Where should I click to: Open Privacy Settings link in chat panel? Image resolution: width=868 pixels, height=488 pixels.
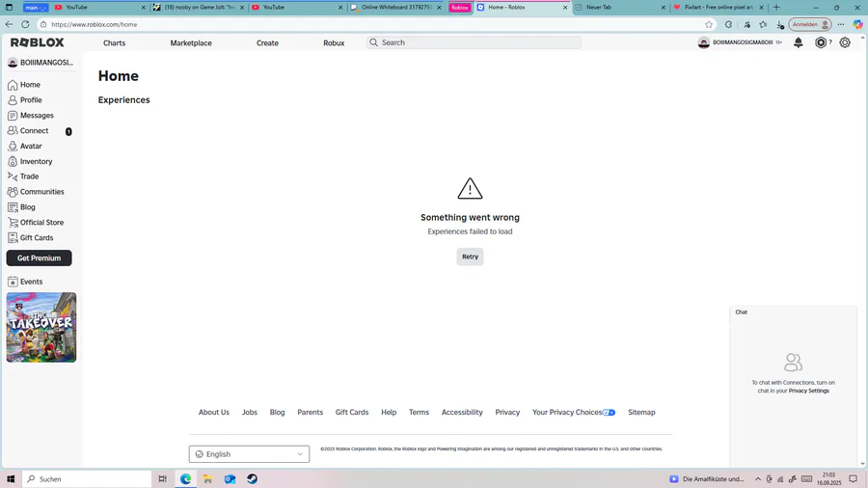pos(809,391)
